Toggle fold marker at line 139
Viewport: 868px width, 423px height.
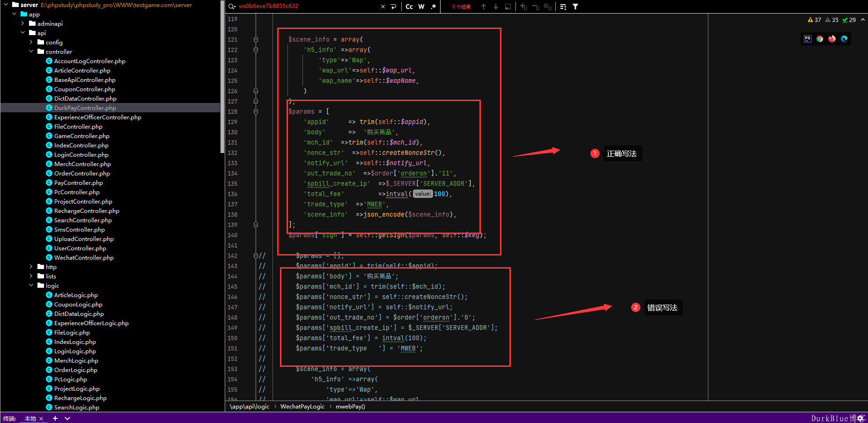click(256, 225)
